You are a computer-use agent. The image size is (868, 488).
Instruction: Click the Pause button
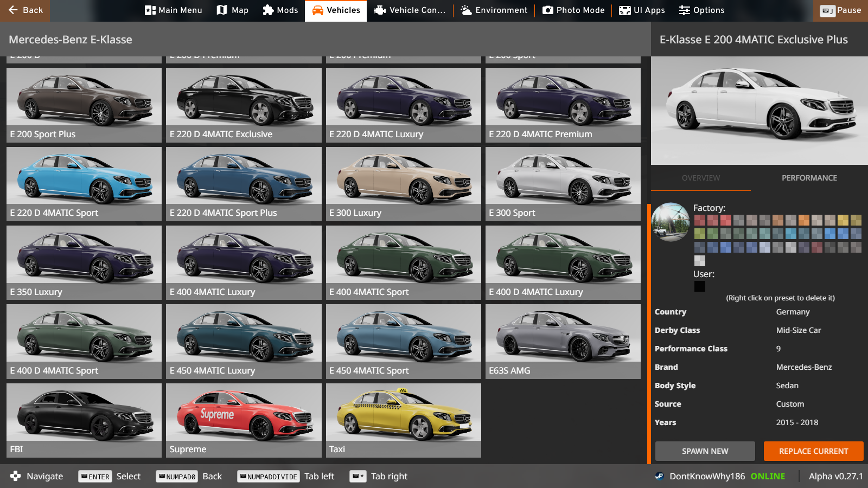point(841,10)
